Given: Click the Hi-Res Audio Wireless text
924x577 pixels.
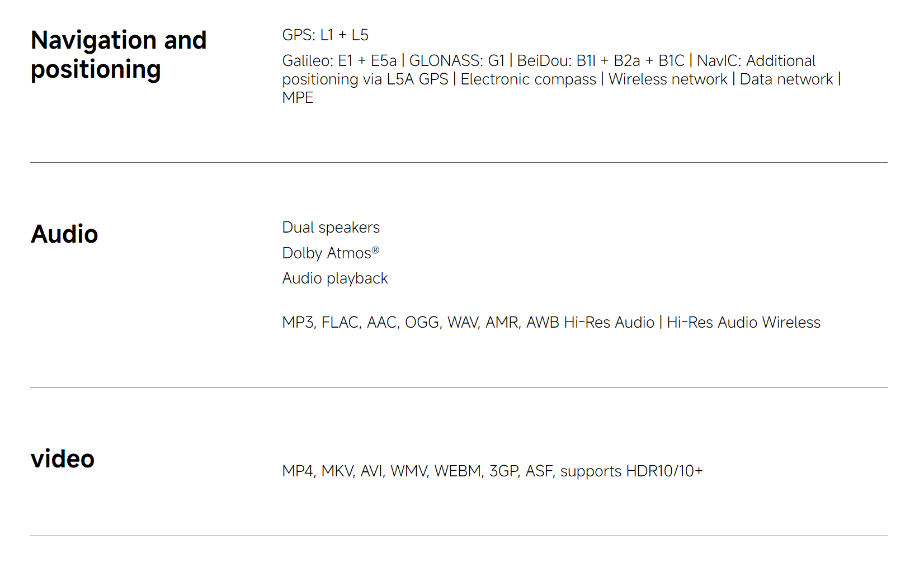Looking at the screenshot, I should click(x=744, y=323).
